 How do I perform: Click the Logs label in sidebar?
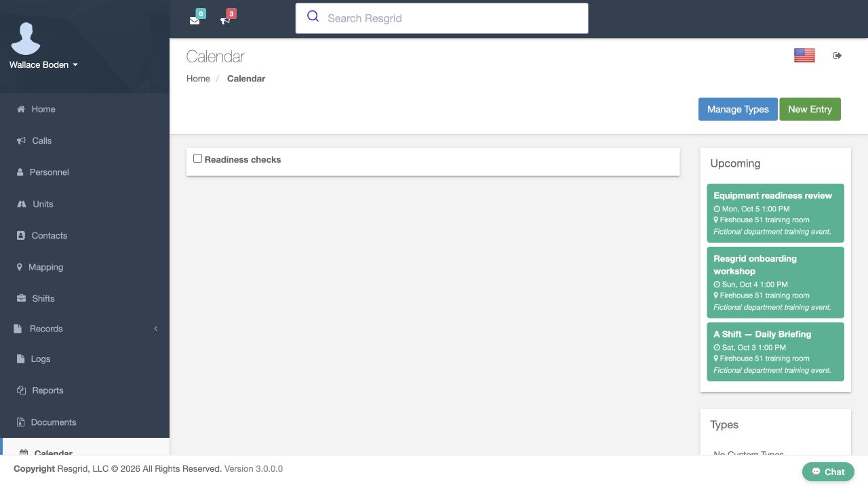pos(41,359)
